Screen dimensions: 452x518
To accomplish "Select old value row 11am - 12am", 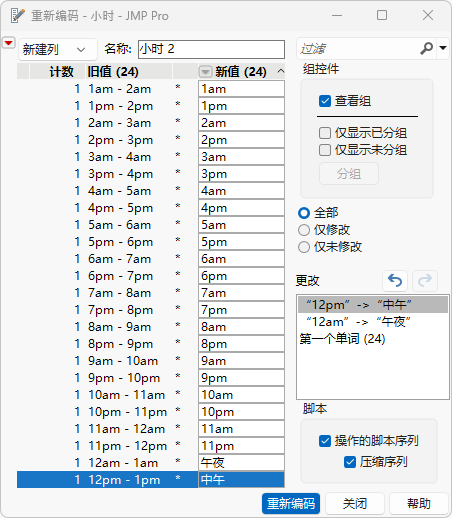I will (x=126, y=429).
